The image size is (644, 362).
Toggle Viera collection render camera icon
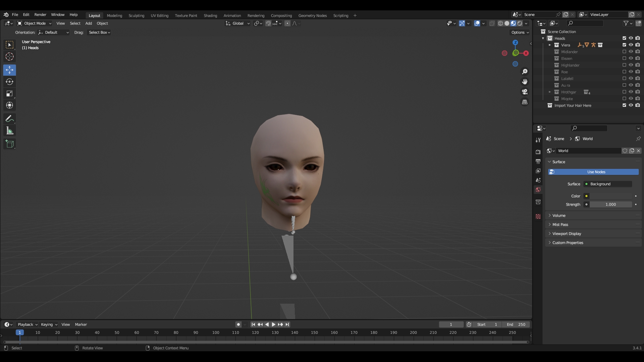click(638, 45)
